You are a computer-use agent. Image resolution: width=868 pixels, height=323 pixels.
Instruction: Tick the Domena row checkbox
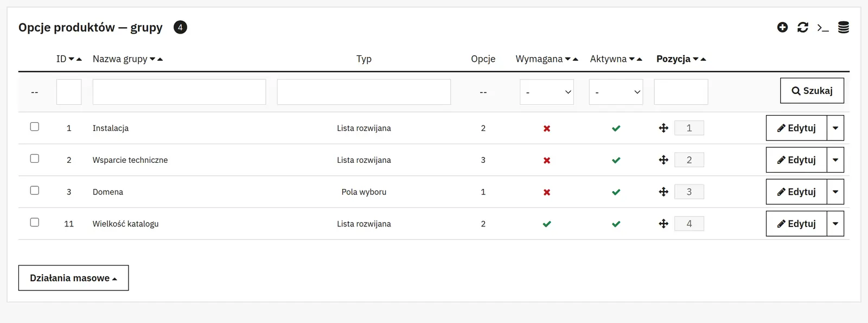[x=35, y=191]
